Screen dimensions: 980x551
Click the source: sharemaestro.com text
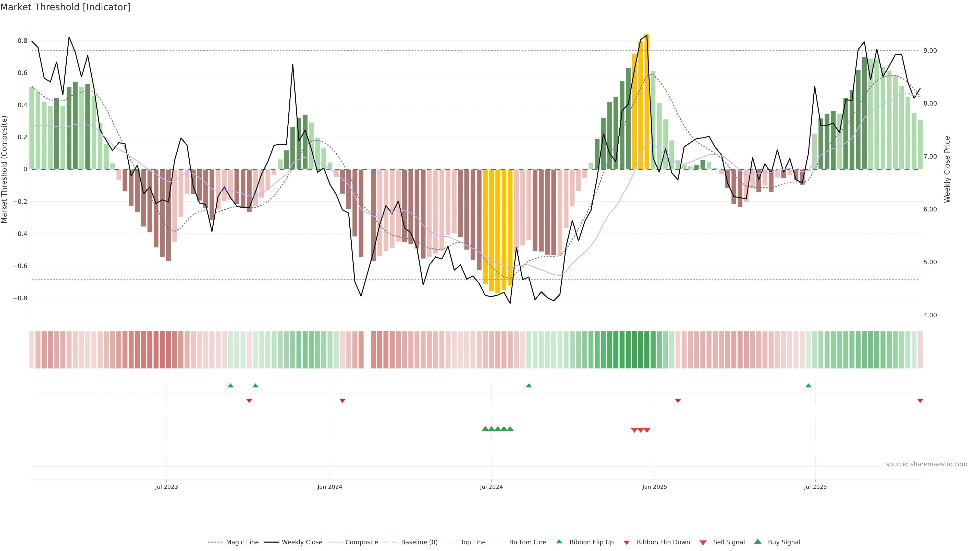click(x=926, y=464)
